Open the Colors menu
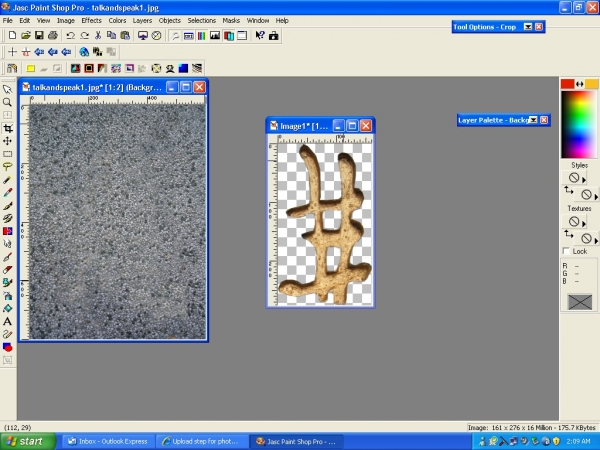The image size is (600, 450). (117, 21)
